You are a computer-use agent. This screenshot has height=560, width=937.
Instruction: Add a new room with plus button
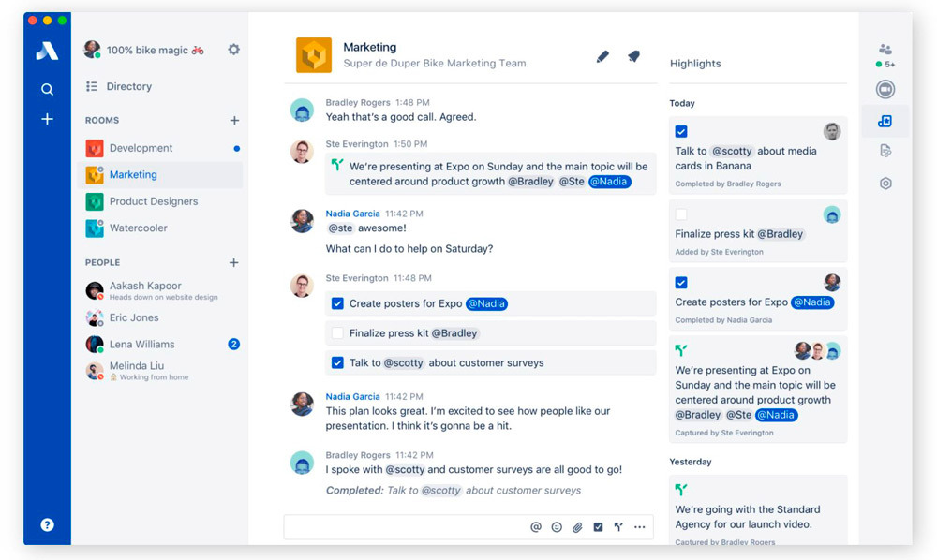234,121
